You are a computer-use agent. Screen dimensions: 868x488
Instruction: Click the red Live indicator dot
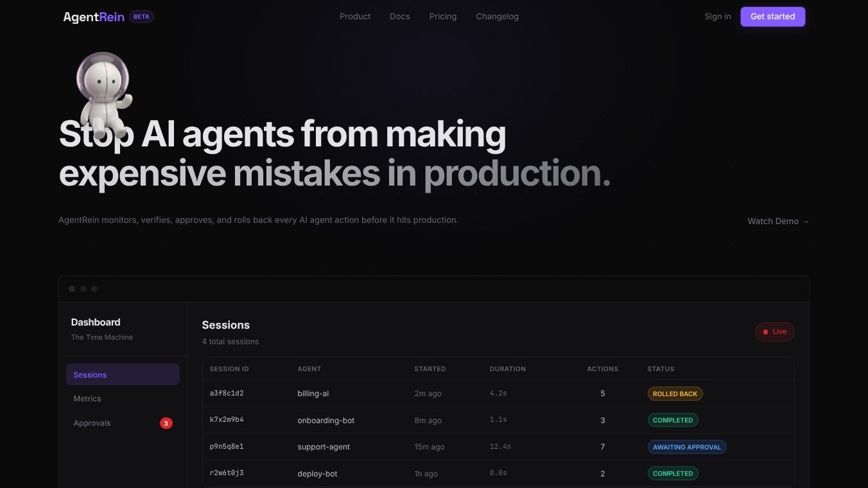click(765, 331)
